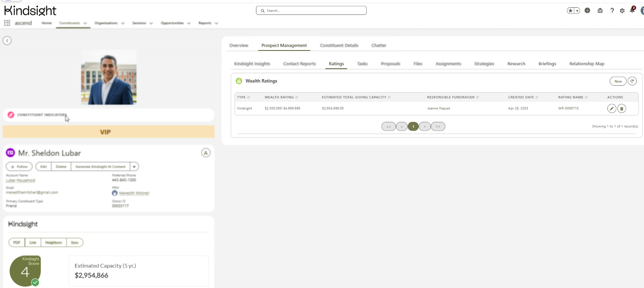
Task: Open the Lubar Household account link
Action: click(21, 180)
